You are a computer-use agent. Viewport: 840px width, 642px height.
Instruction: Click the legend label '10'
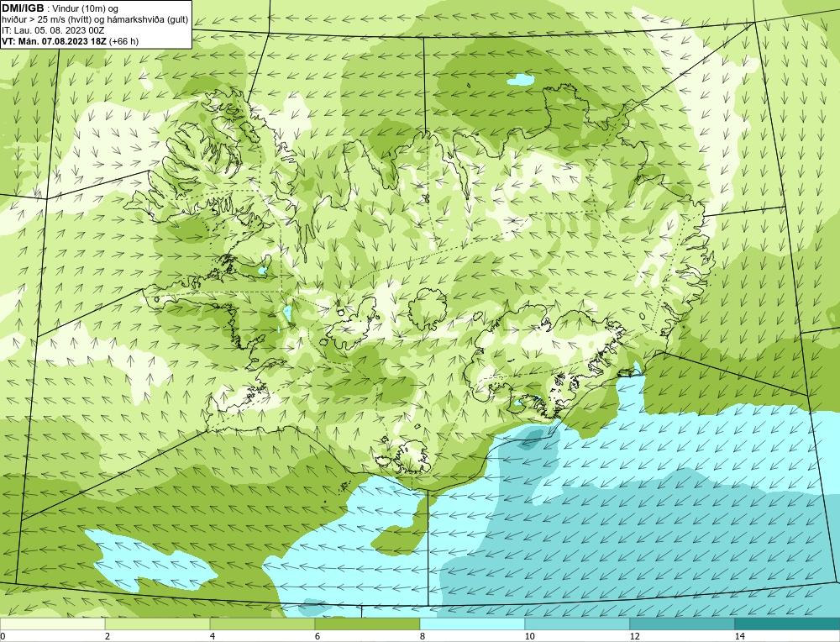click(x=530, y=636)
